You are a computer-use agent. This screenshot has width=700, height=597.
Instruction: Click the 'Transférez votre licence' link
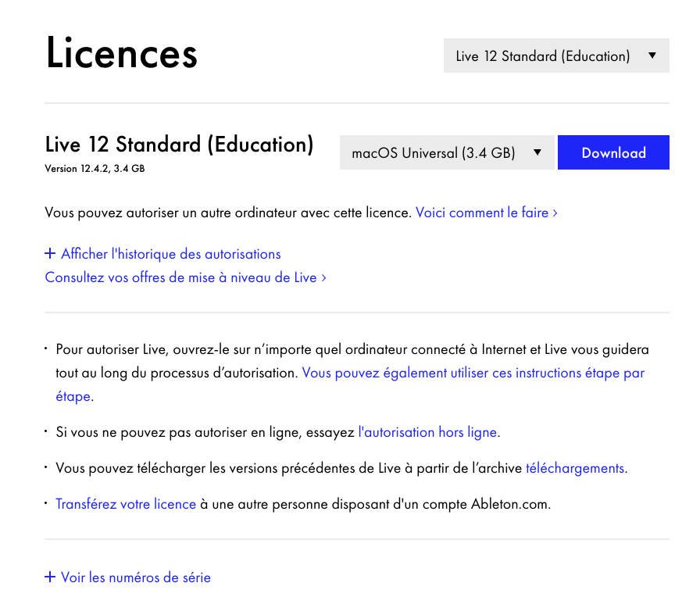coord(126,504)
